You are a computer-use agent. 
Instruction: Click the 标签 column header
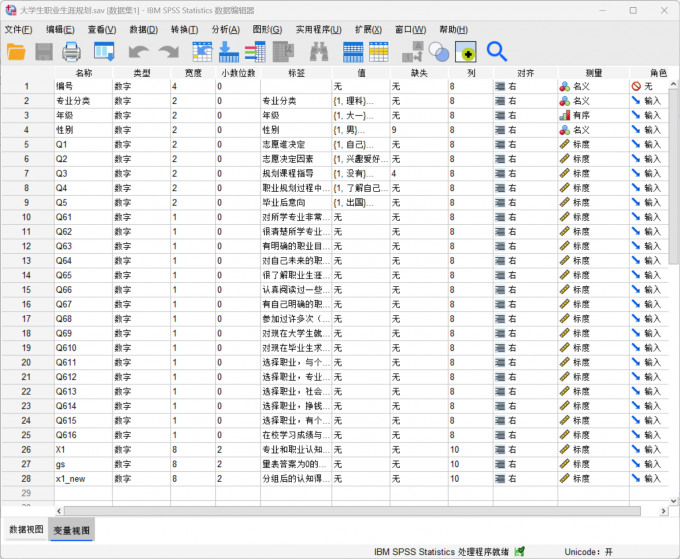coord(296,73)
